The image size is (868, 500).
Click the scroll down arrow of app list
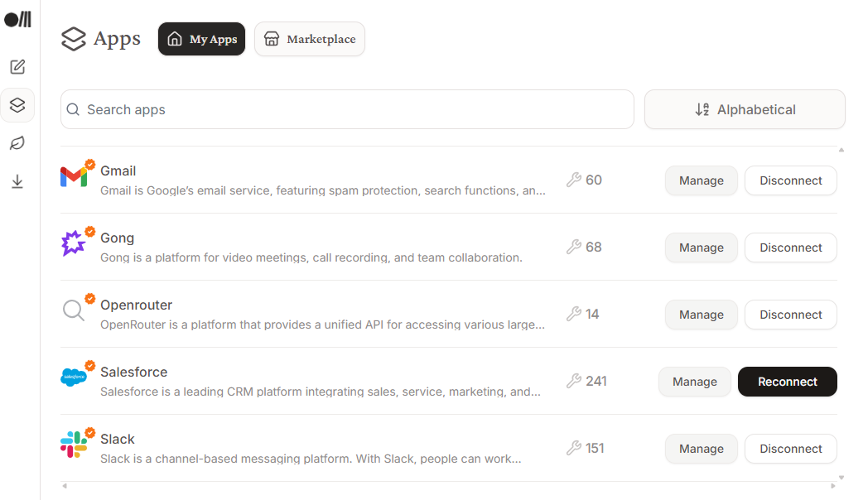841,478
